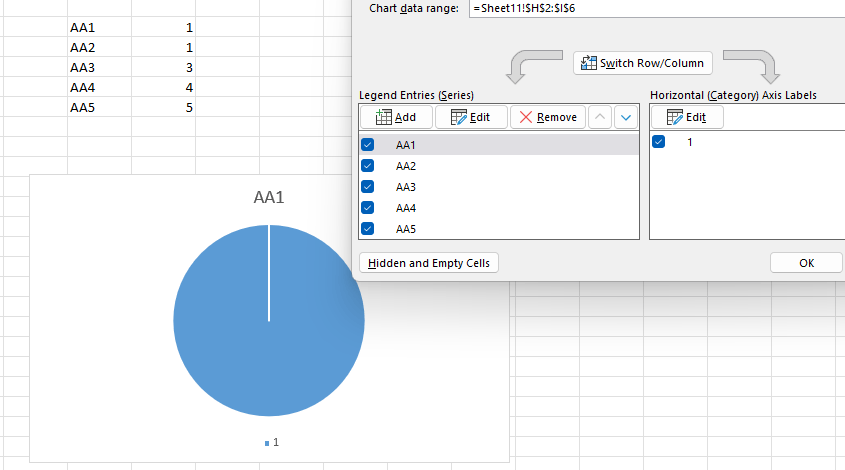Select worksheet cell containing AA3
Viewport: 845px width, 470px height.
click(100, 67)
